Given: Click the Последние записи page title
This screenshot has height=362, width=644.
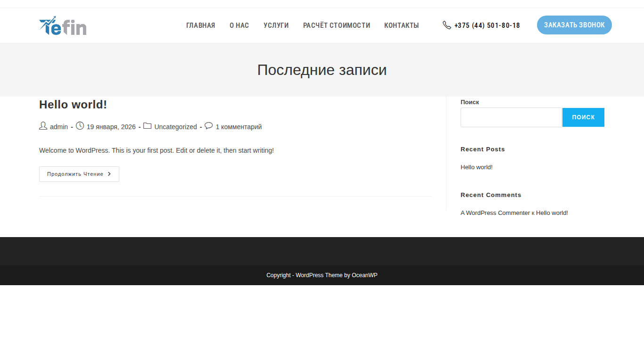Looking at the screenshot, I should (x=322, y=70).
